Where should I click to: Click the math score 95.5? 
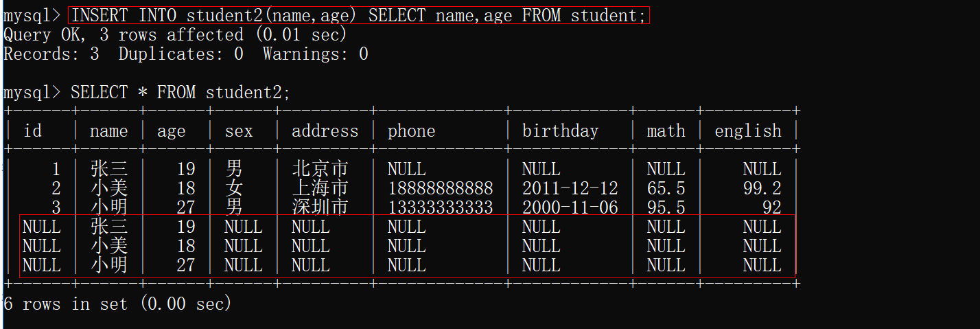pos(666,207)
